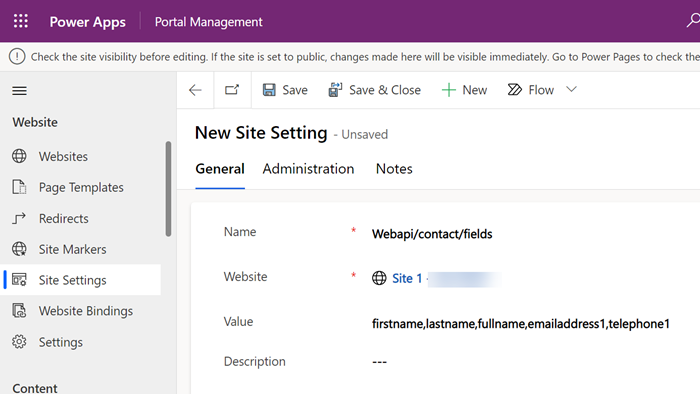Screen dimensions: 700x394
Task: Open the Notes tab
Action: (x=394, y=169)
